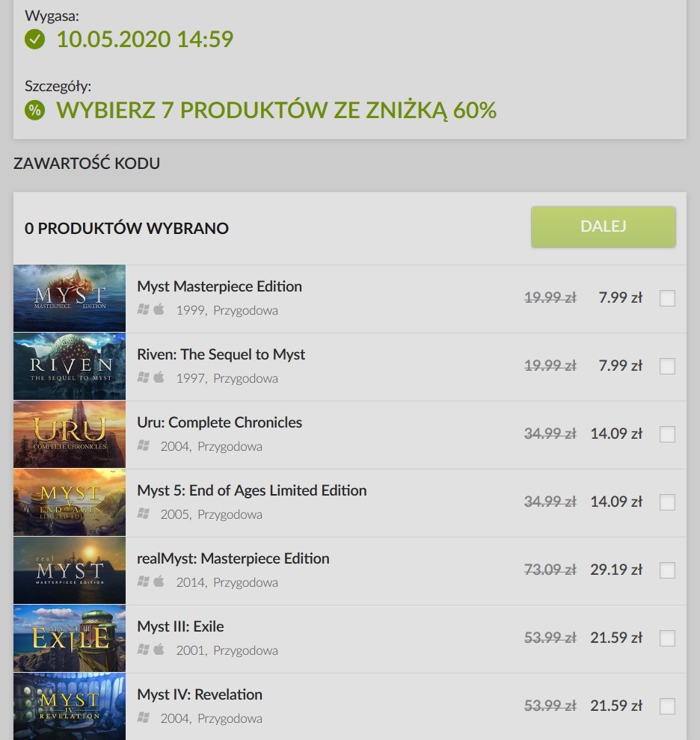Image resolution: width=700 pixels, height=740 pixels.
Task: Enable realMyst: Masterpiece Edition checkbox
Action: [x=667, y=570]
